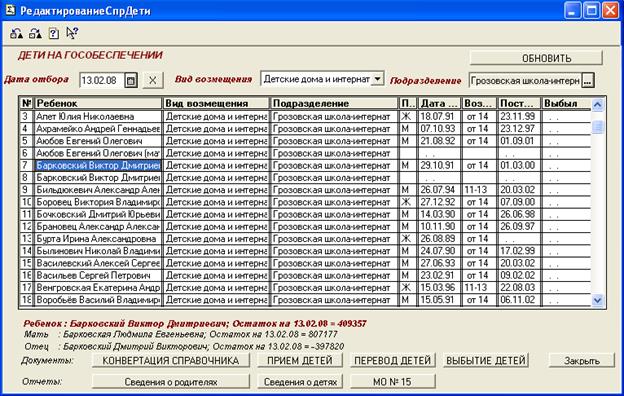Click the forward-arrow toolbar icon
The image size is (624, 396).
[35, 33]
